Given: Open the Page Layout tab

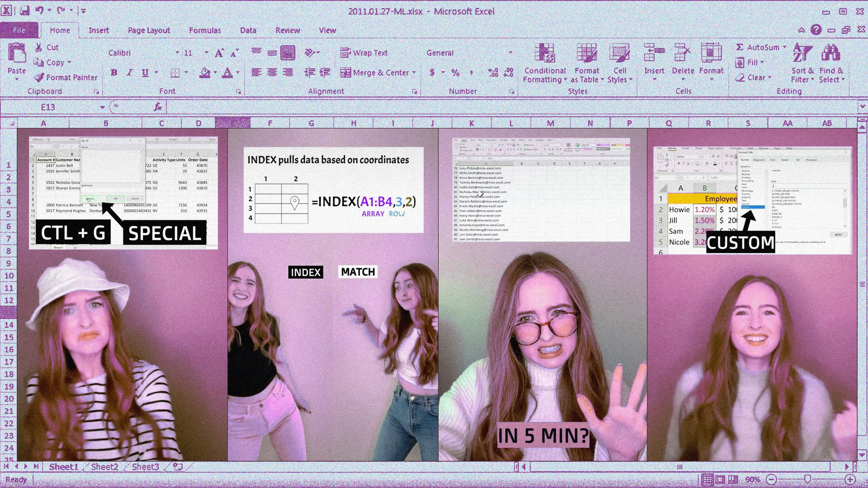Looking at the screenshot, I should point(149,30).
